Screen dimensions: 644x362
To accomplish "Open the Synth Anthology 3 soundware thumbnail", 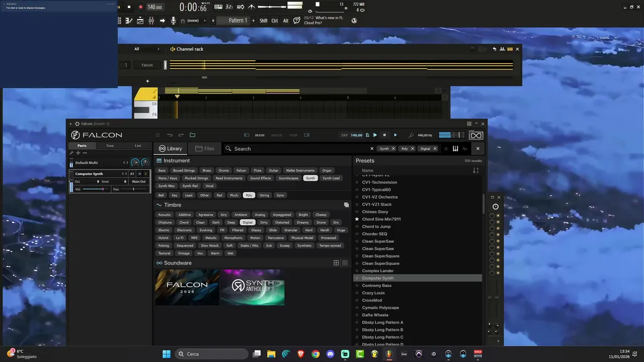I will (x=252, y=288).
